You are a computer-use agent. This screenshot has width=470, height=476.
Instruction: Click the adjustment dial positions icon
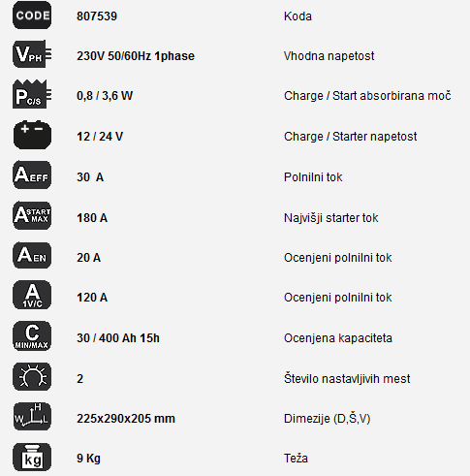click(32, 377)
